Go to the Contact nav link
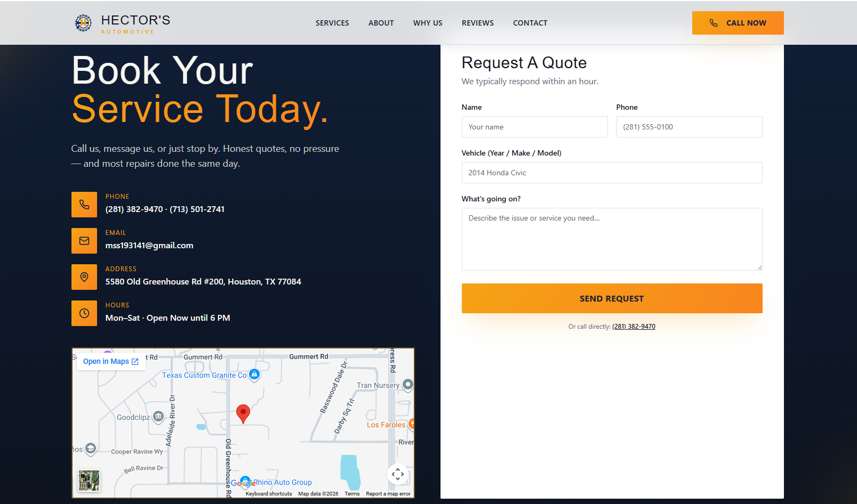Viewport: 857px width, 504px height. click(x=530, y=23)
